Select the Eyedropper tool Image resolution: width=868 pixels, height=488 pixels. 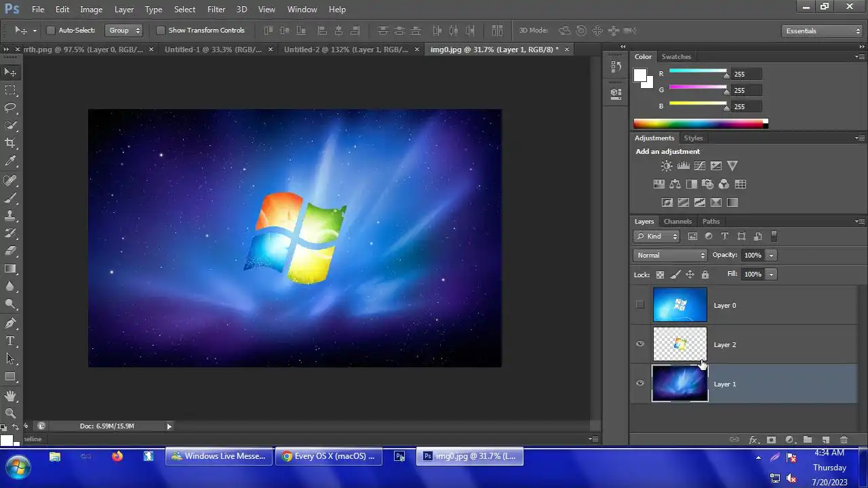click(x=10, y=161)
